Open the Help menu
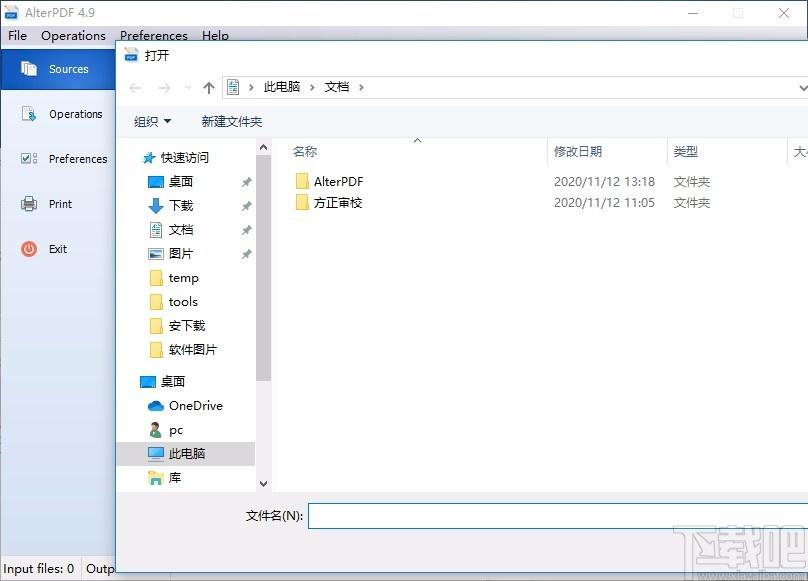808x581 pixels. coord(215,36)
